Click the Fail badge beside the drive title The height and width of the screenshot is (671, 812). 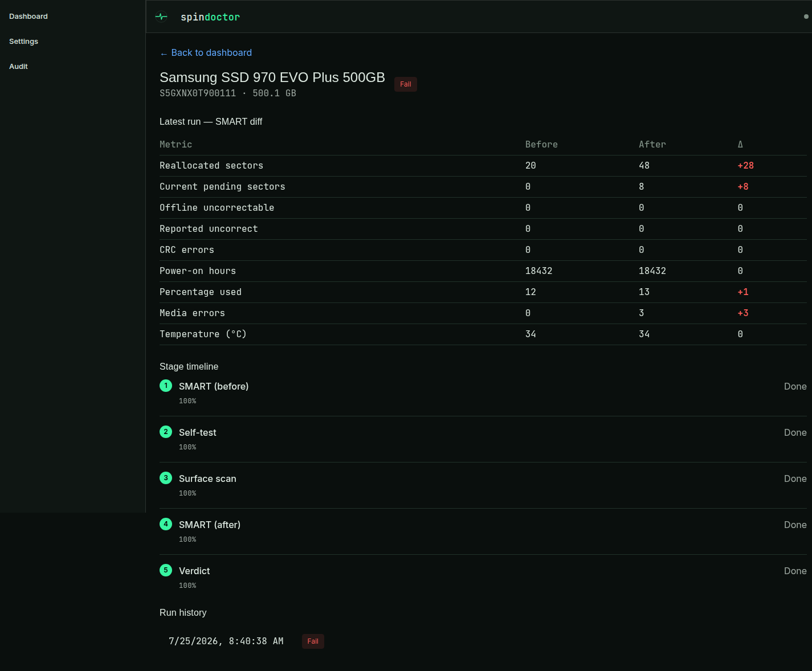coord(406,84)
